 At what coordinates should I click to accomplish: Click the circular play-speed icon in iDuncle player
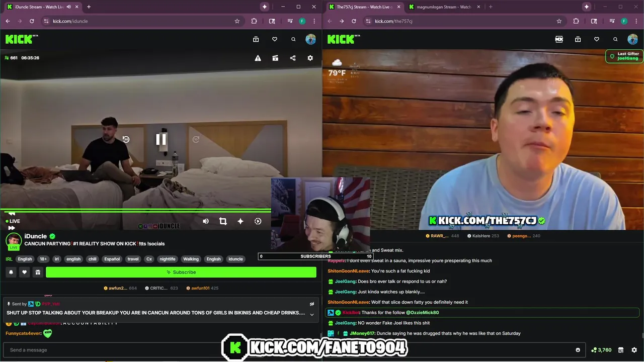pyautogui.click(x=258, y=221)
